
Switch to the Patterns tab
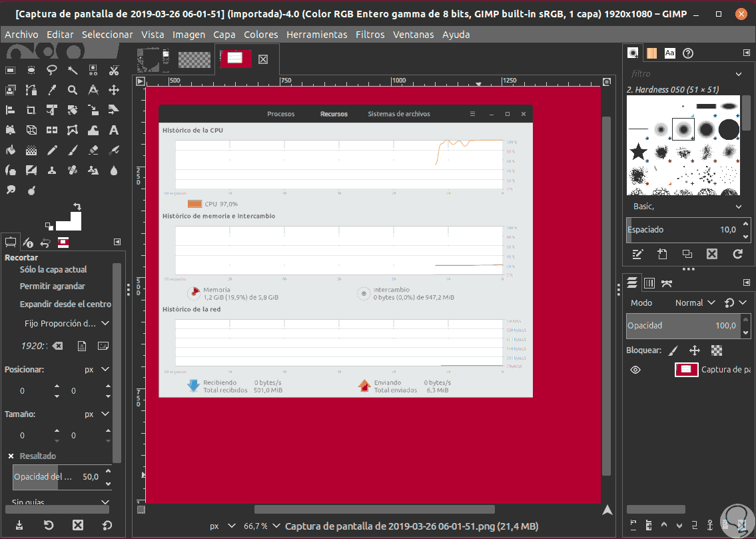(x=651, y=53)
